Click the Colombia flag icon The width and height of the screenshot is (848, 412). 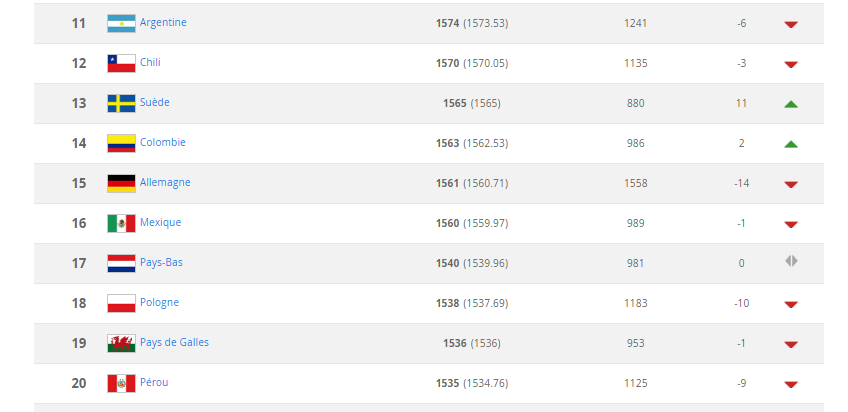[x=121, y=143]
